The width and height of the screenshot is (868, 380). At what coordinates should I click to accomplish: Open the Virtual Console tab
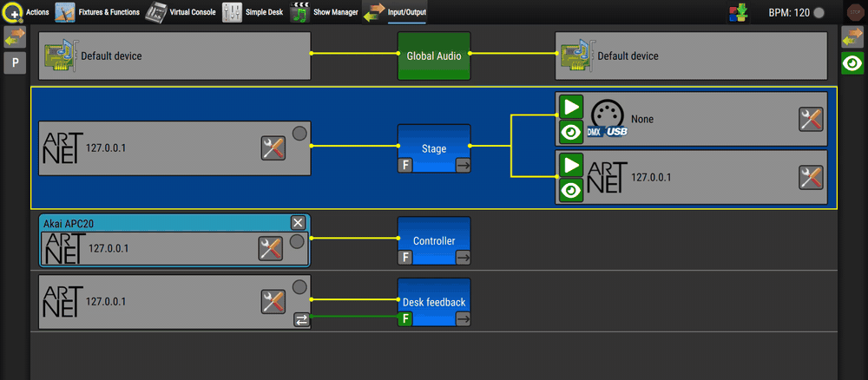point(181,11)
